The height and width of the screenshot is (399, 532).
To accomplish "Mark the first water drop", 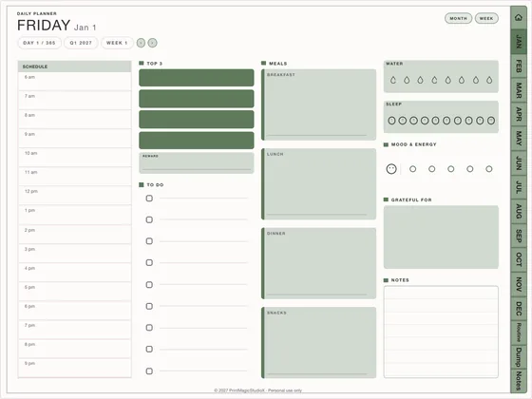I will click(x=393, y=80).
